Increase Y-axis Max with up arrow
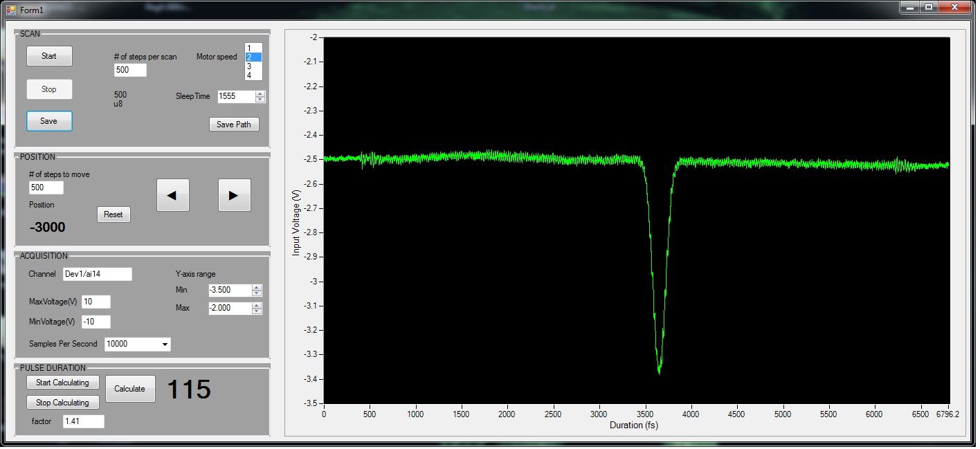The width and height of the screenshot is (980, 449). [x=257, y=305]
